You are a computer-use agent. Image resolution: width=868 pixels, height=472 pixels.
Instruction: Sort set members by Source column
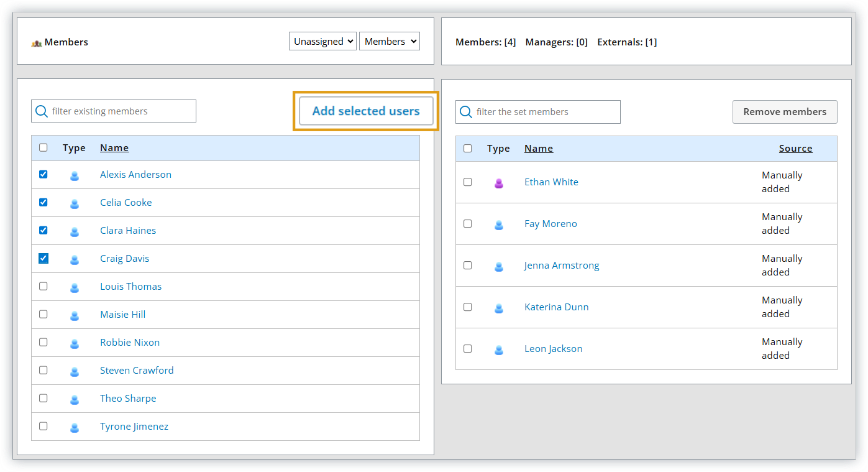click(x=795, y=149)
